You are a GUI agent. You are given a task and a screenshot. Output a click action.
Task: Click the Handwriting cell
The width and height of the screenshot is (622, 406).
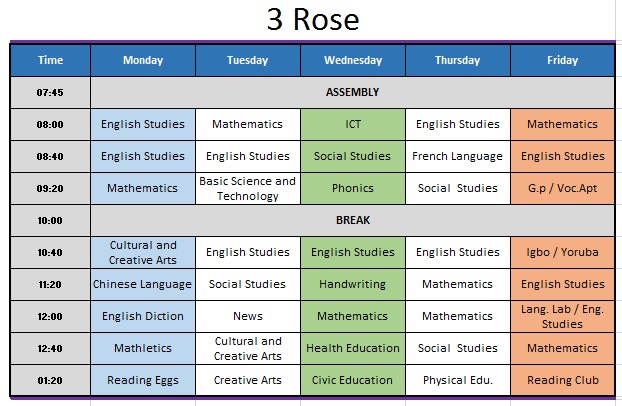(x=353, y=284)
